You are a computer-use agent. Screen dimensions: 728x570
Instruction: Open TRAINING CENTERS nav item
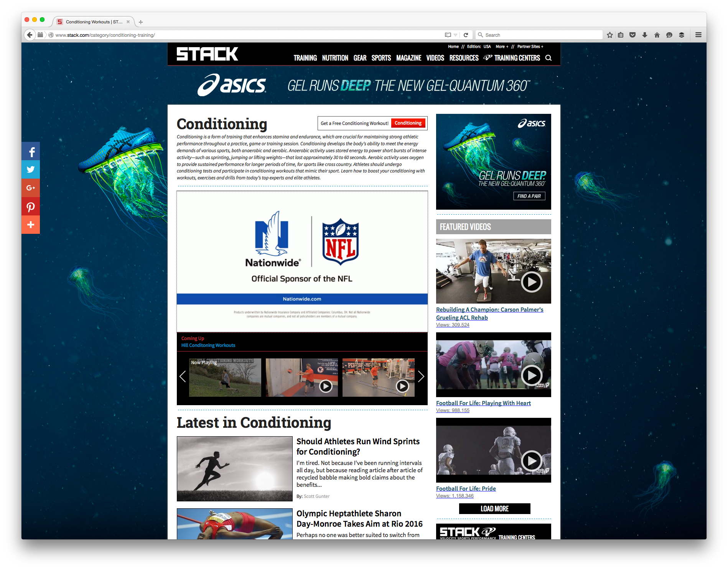512,58
